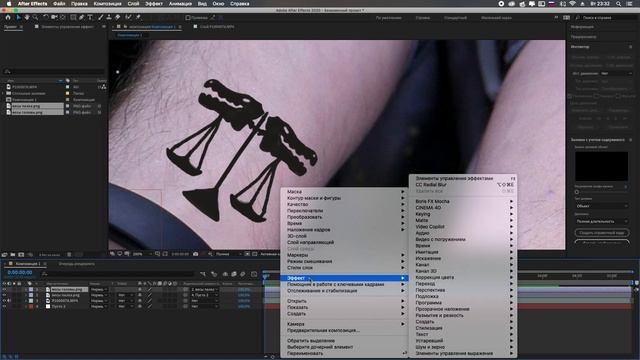Viewport: 640px width, 360px height.
Task: Select the Zoom magnifier tool
Action: pyautogui.click(x=35, y=18)
